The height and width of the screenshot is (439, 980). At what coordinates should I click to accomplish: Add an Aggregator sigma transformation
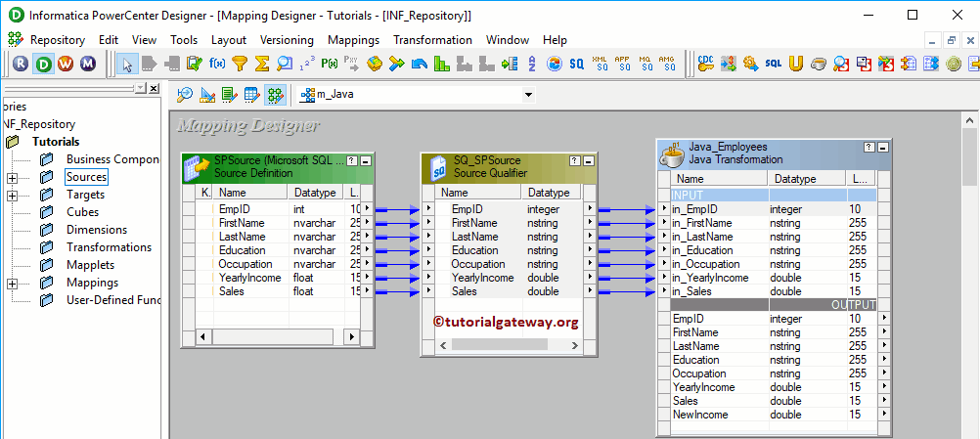262,64
